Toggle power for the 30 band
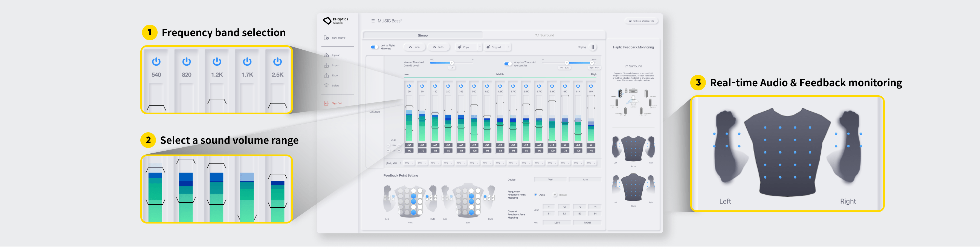Image resolution: width=980 pixels, height=249 pixels. (409, 86)
